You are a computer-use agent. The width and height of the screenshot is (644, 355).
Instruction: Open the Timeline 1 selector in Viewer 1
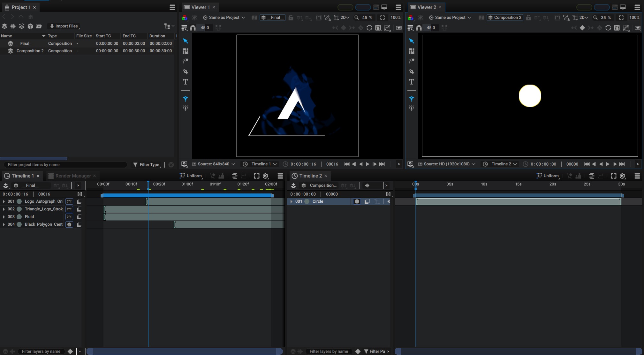click(x=260, y=164)
